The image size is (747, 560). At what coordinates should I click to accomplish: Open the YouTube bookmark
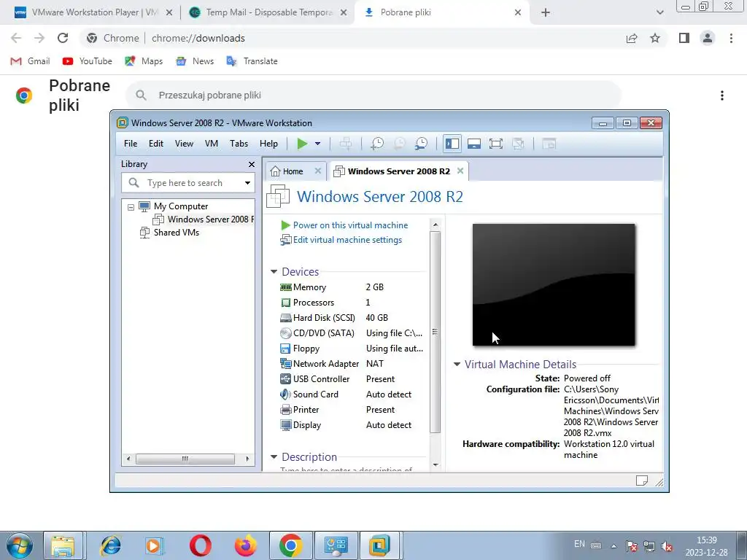tap(88, 61)
